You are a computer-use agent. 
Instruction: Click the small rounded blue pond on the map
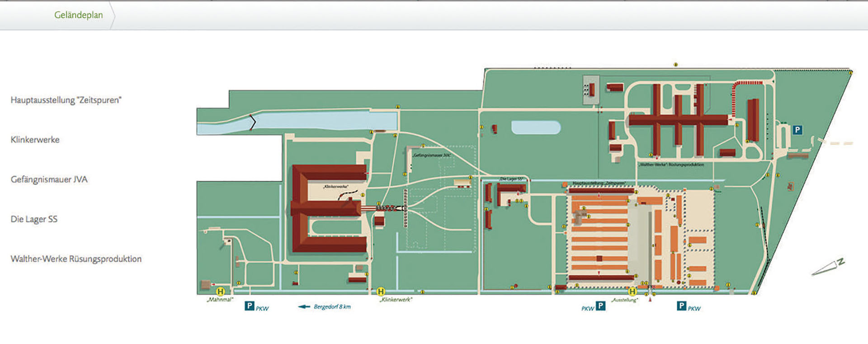coord(536,127)
